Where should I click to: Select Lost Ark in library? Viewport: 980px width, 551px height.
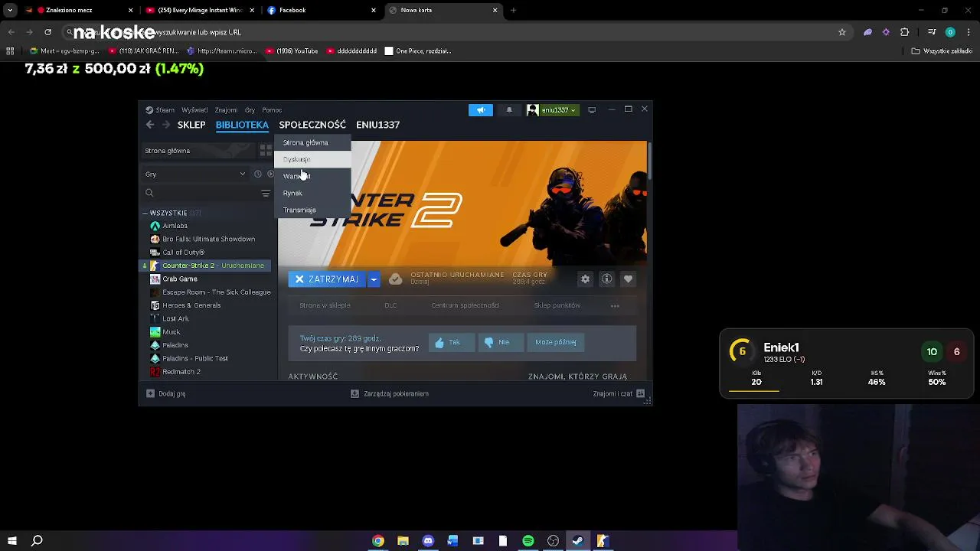175,318
